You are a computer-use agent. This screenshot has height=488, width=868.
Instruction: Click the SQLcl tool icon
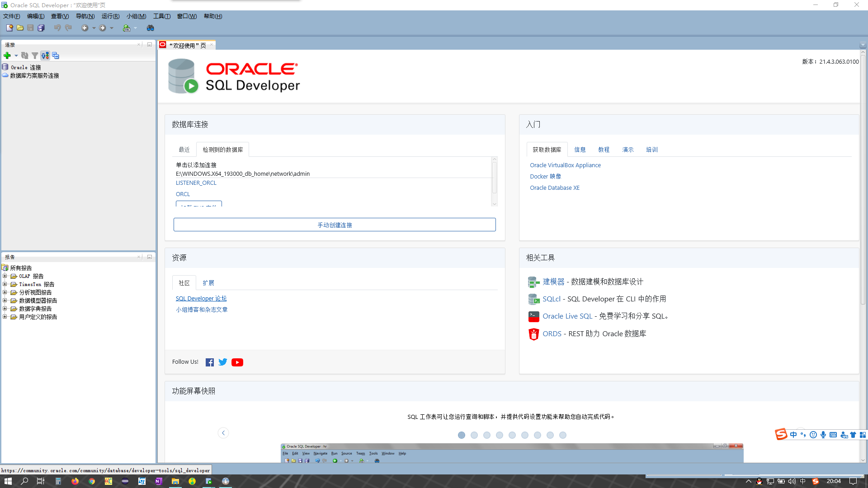[x=533, y=299]
